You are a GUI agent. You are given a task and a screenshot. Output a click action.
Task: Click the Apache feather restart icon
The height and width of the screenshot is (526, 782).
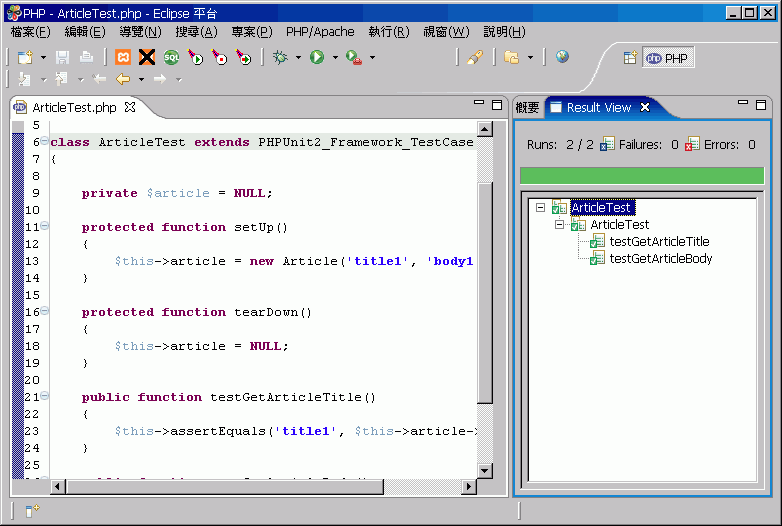pyautogui.click(x=244, y=57)
